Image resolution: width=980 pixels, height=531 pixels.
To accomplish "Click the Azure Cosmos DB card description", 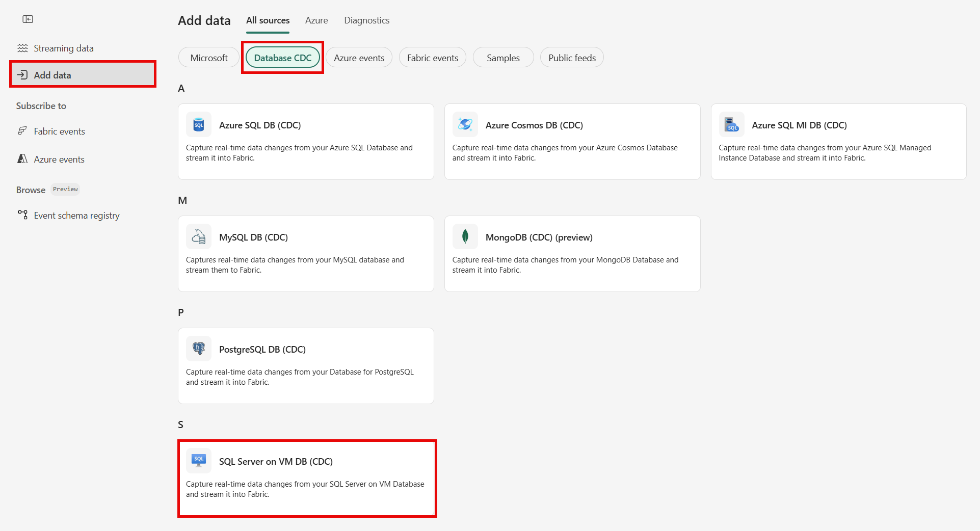I will click(x=565, y=153).
